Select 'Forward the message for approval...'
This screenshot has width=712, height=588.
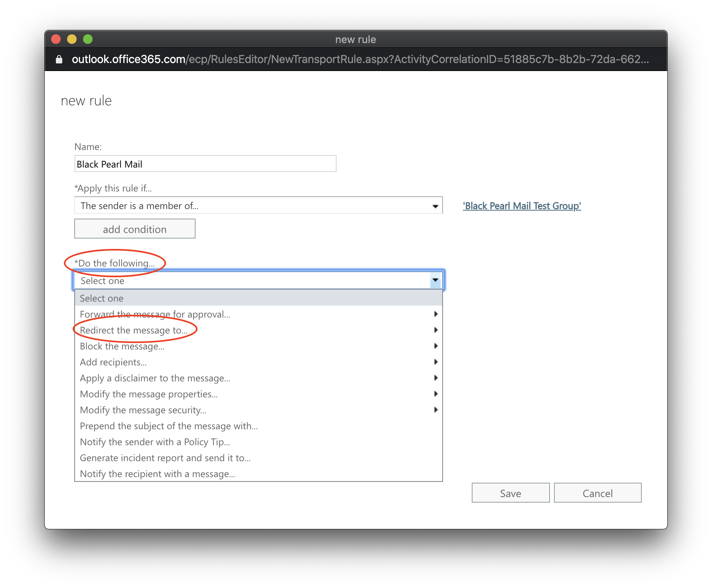point(259,314)
